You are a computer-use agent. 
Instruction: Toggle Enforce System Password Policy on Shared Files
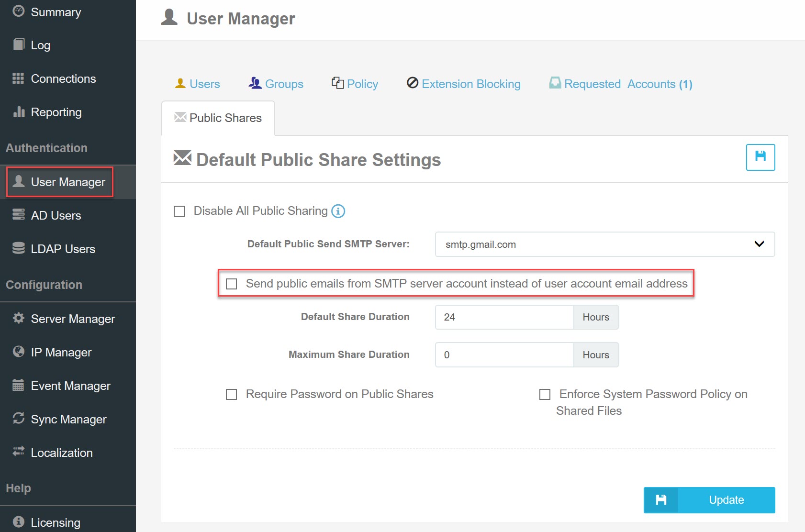pos(545,394)
